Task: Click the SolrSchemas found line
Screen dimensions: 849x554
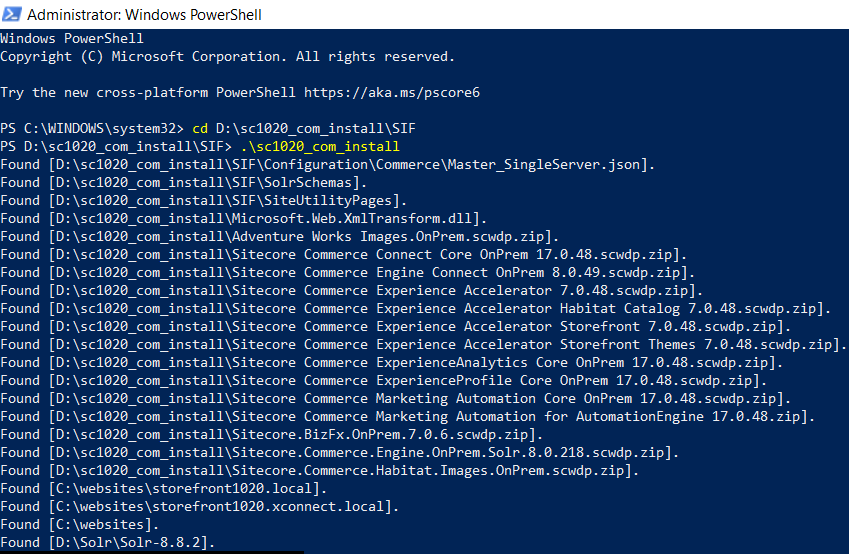Action: pos(184,182)
